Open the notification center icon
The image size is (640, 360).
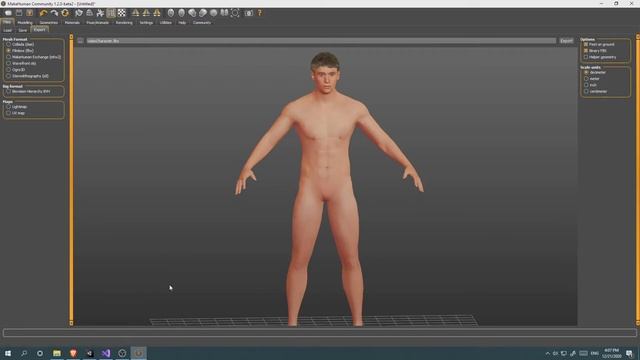coord(629,353)
